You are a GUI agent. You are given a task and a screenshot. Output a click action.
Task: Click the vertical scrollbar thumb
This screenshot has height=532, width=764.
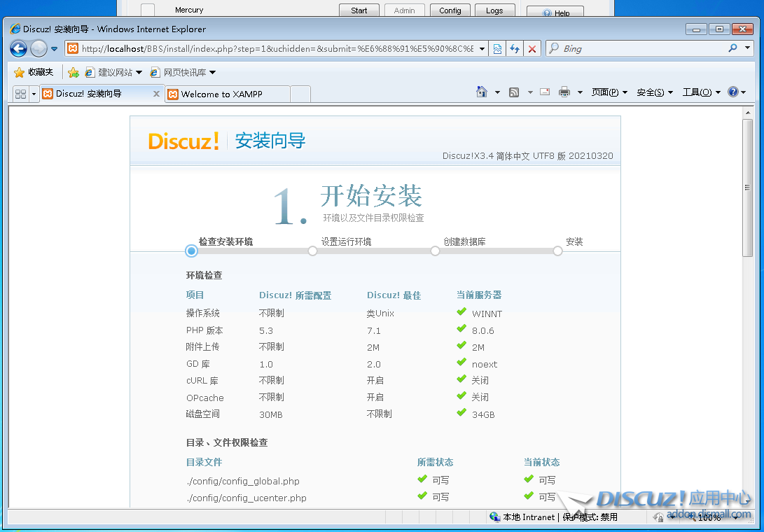(747, 188)
